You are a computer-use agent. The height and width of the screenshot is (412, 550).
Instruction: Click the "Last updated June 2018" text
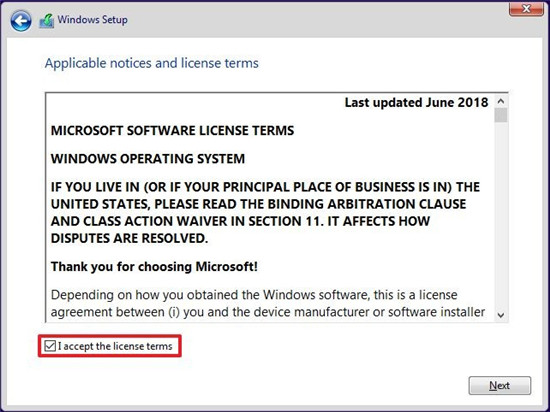pyautogui.click(x=416, y=102)
